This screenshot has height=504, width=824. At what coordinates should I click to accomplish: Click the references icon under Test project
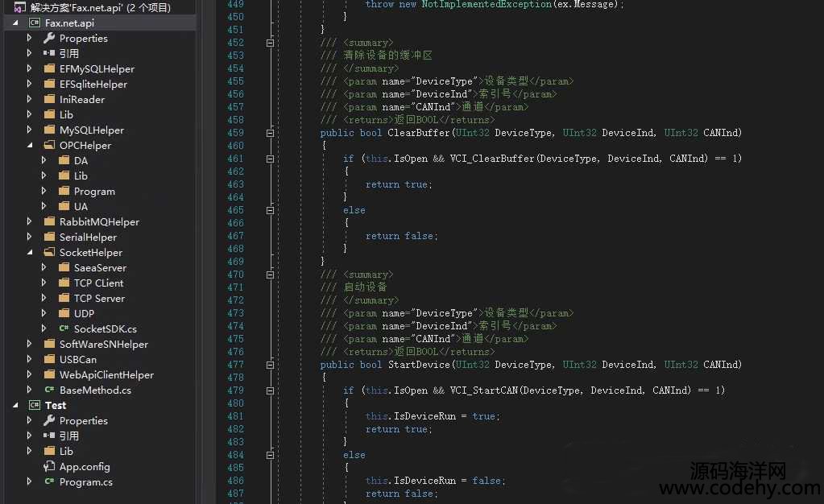(49, 436)
